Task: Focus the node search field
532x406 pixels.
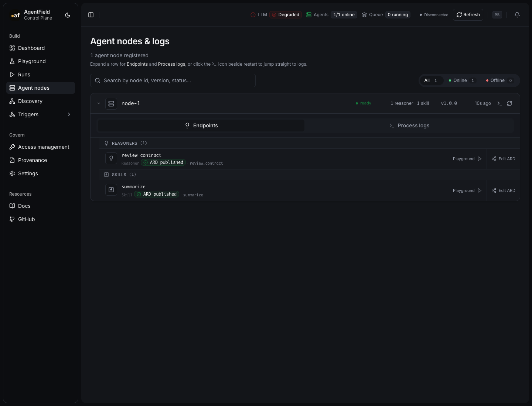Action: point(173,80)
